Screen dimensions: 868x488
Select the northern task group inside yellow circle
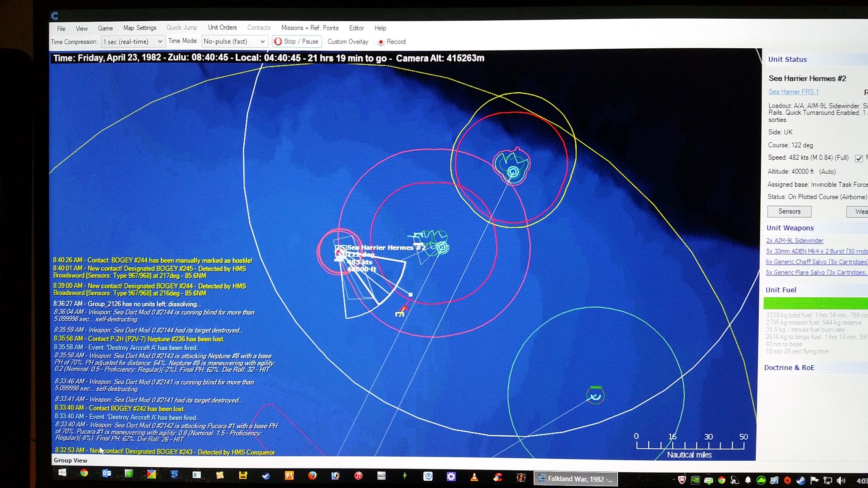tap(513, 172)
